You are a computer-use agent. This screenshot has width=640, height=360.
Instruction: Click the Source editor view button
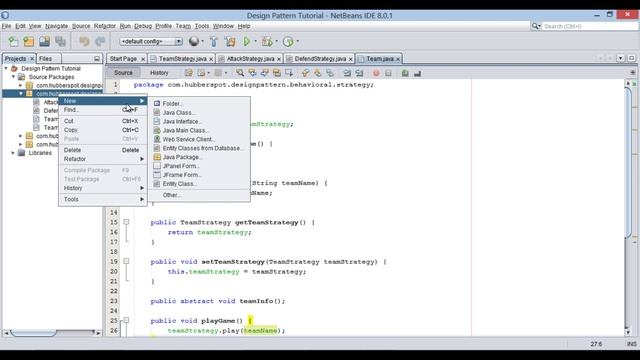(123, 73)
